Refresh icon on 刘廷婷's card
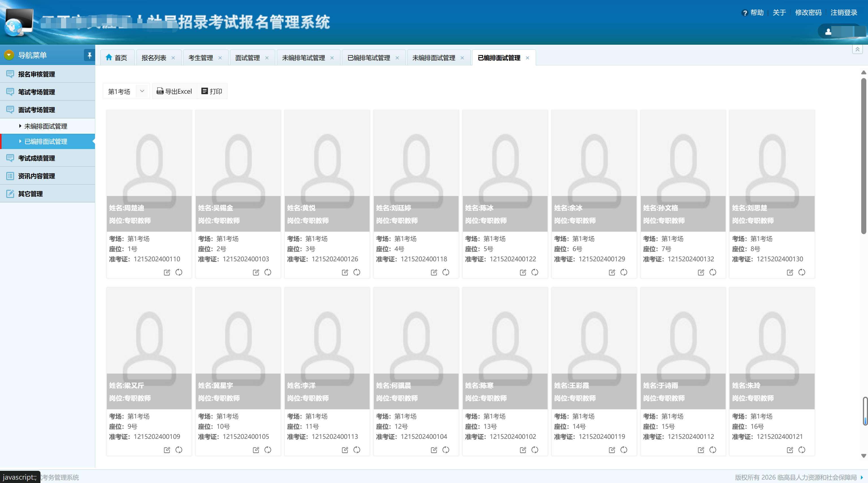 click(446, 272)
